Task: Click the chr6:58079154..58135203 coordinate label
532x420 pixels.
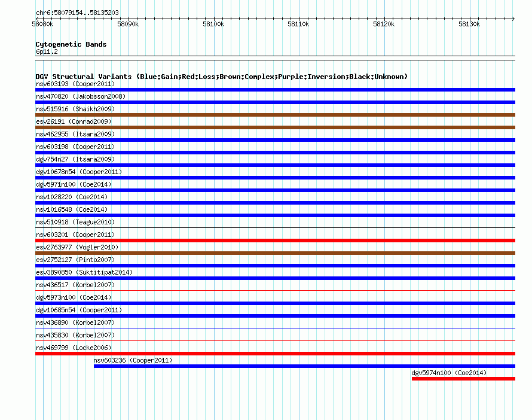Action: [77, 13]
